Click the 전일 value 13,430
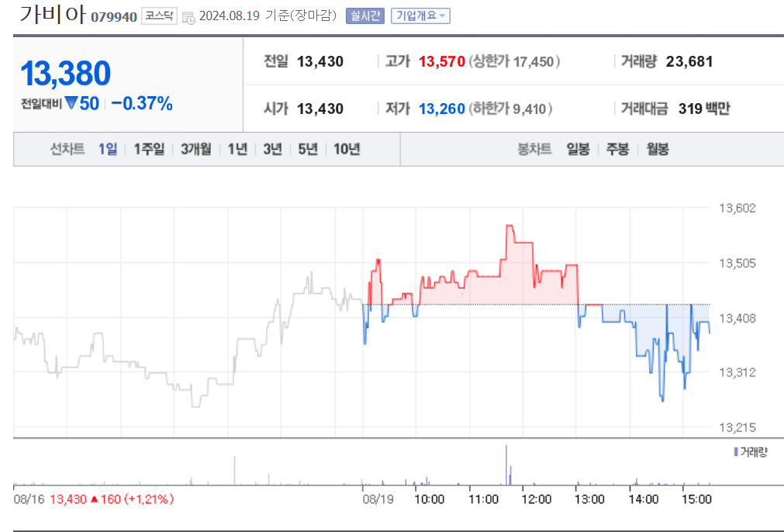The image size is (784, 532). (320, 61)
